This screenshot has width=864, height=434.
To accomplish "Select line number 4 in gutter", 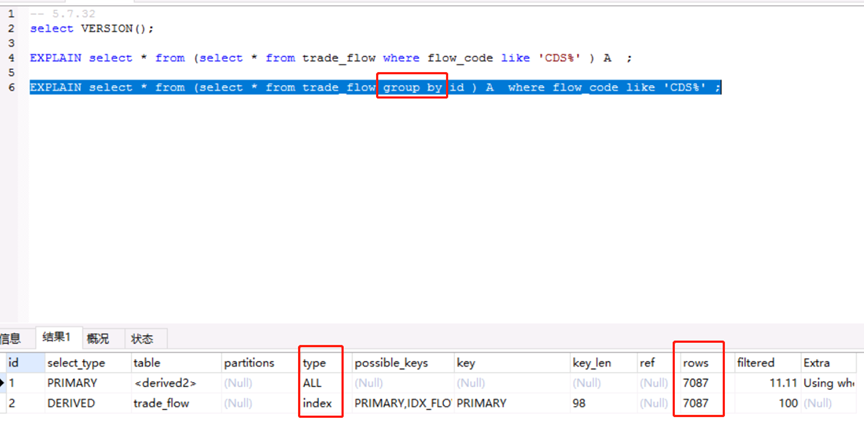I will point(12,58).
